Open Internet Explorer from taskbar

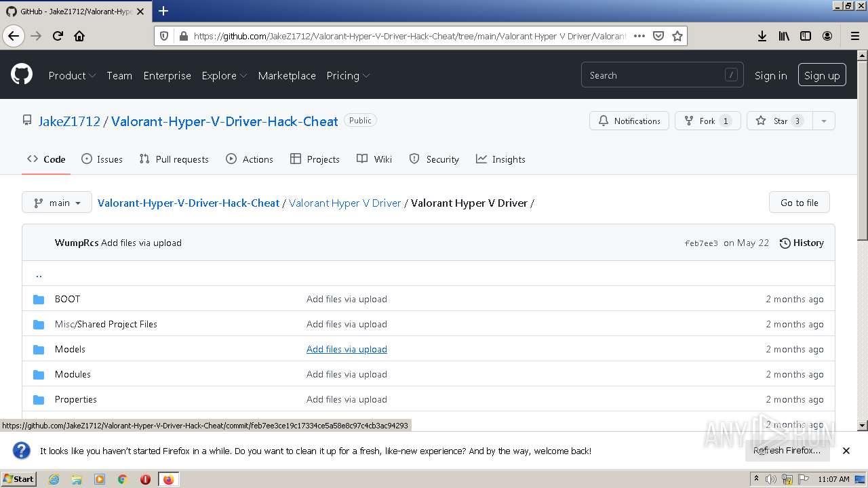[x=54, y=479]
